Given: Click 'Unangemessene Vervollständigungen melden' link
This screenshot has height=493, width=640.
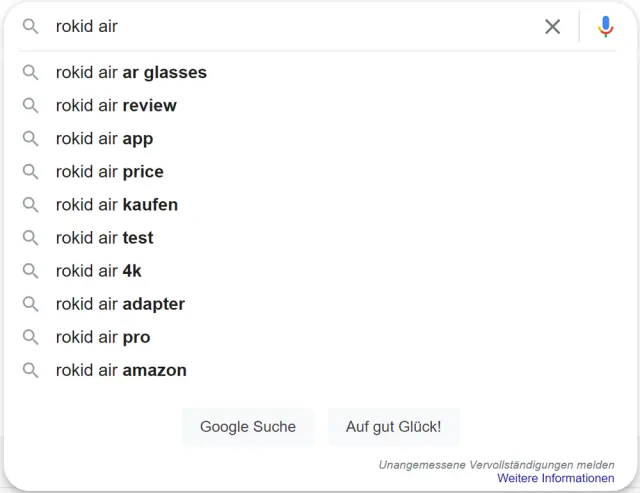Looking at the screenshot, I should point(496,465).
